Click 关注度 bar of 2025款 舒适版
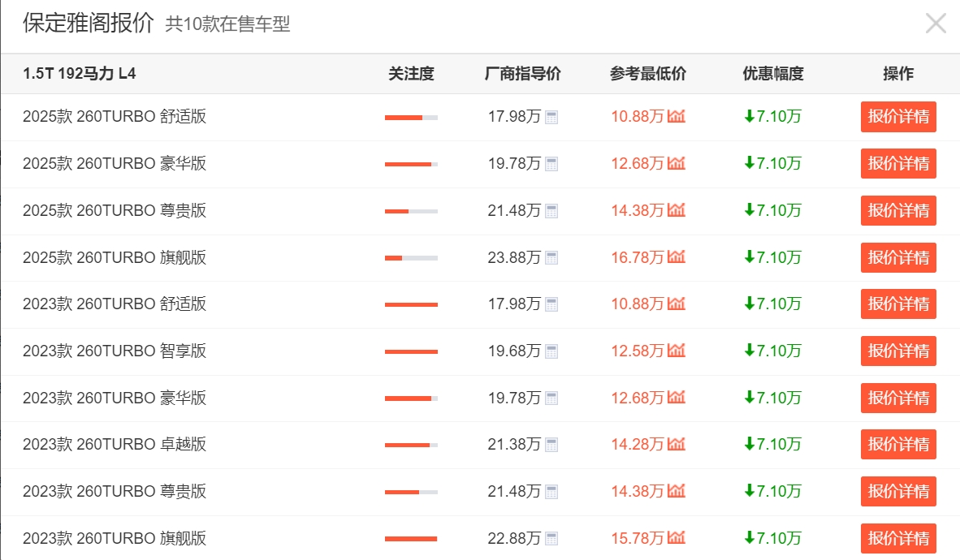 click(411, 118)
